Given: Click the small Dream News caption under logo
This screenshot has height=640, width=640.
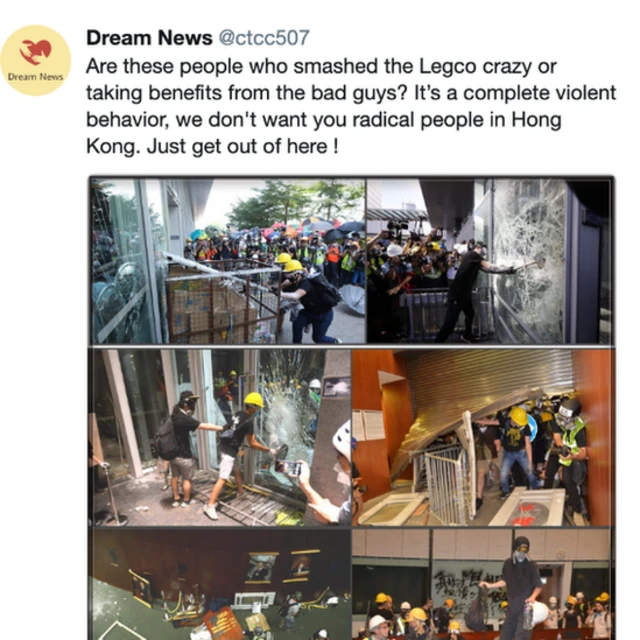Looking at the screenshot, I should click(x=36, y=77).
